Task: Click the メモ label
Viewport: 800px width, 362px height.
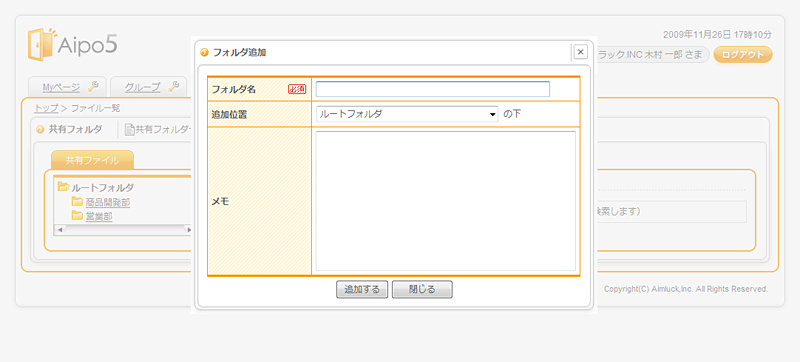Action: pyautogui.click(x=220, y=201)
